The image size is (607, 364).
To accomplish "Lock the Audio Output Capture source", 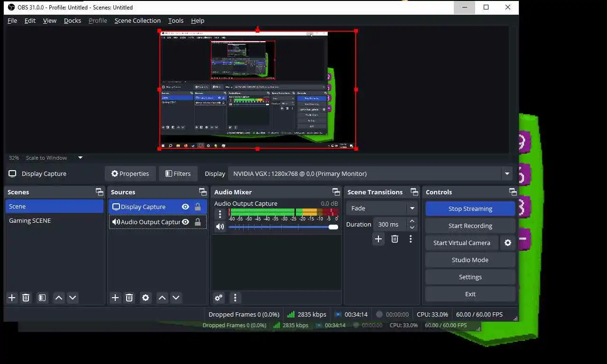I will tap(198, 222).
